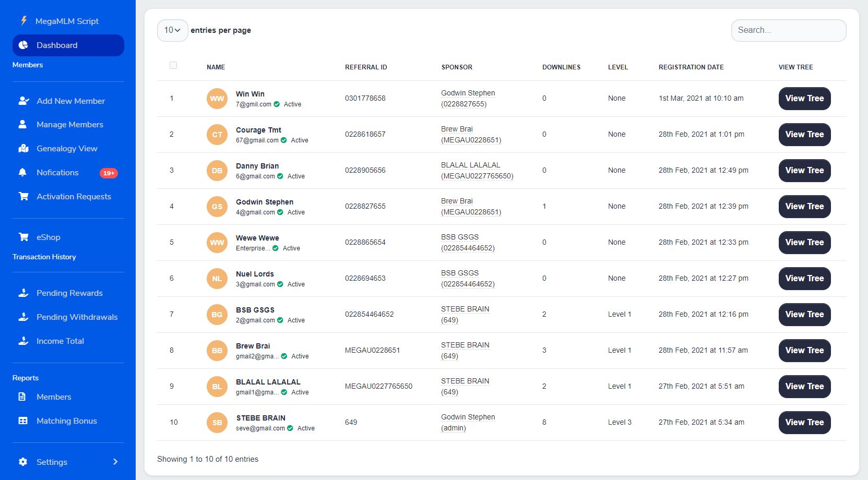The height and width of the screenshot is (480, 868).
Task: Click the Notifications bell icon
Action: coord(22,173)
